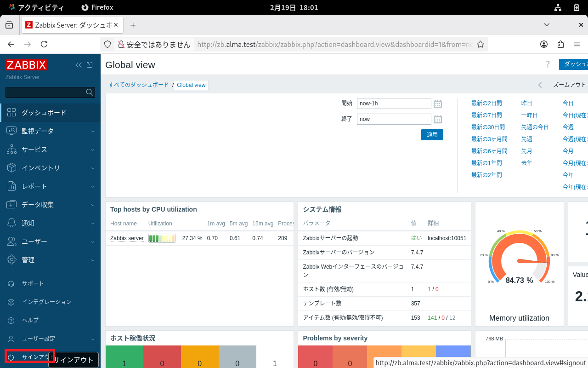Open the end date calendar picker
The image size is (588, 368).
(x=438, y=119)
